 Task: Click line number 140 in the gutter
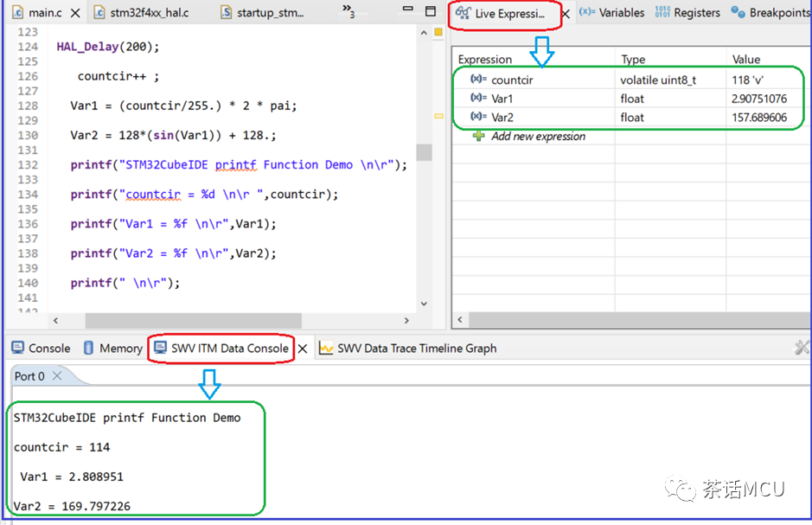(28, 283)
